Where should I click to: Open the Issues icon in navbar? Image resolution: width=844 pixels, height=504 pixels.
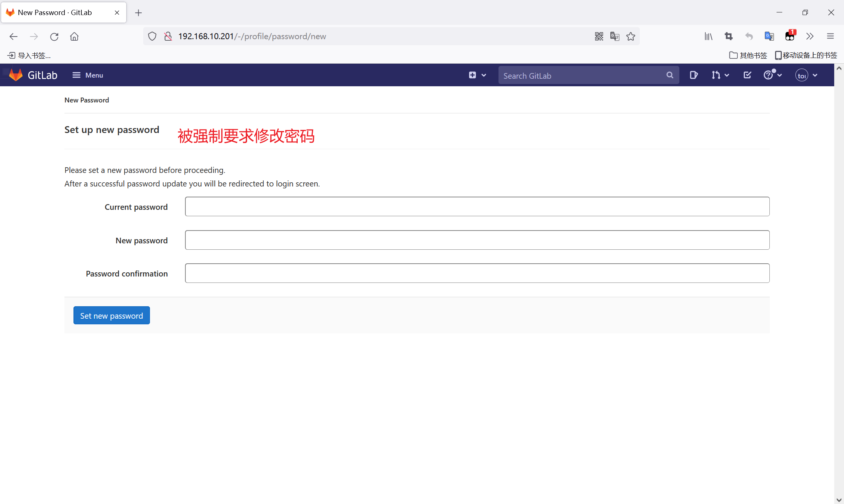click(693, 75)
